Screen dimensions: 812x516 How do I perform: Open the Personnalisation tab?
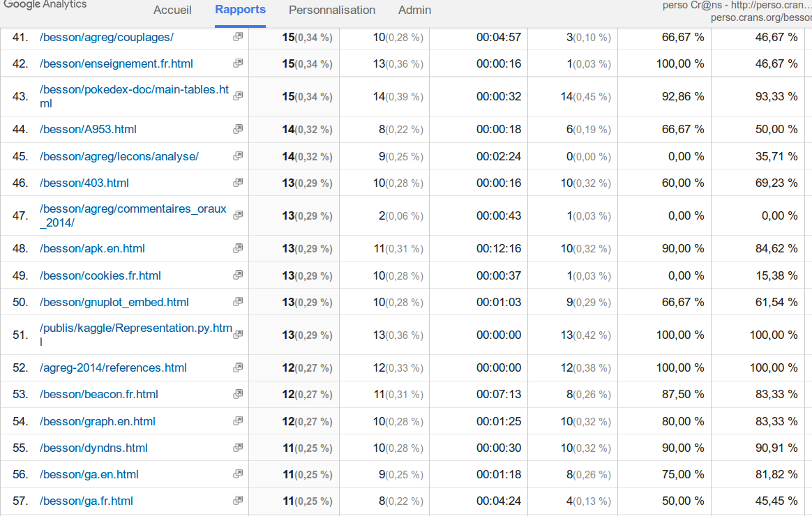point(332,10)
